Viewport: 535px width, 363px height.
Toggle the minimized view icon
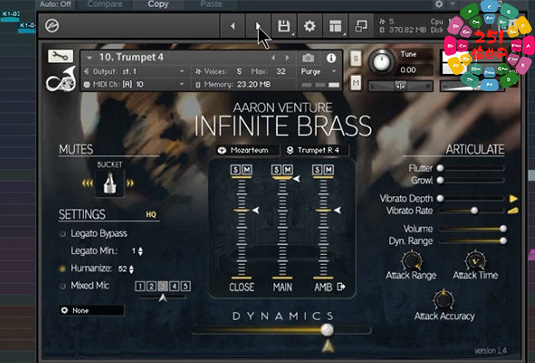[361, 26]
